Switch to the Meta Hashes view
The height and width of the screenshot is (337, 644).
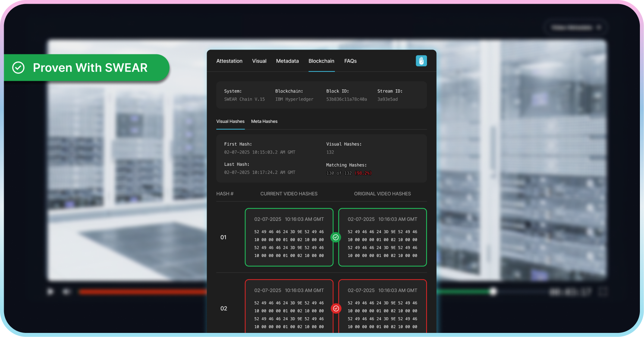(264, 121)
